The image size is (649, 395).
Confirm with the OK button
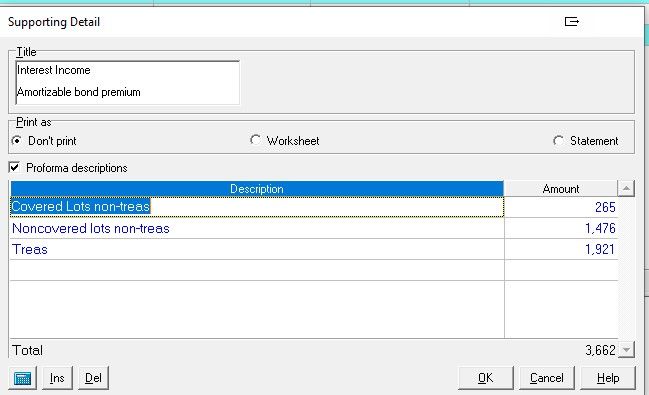486,378
